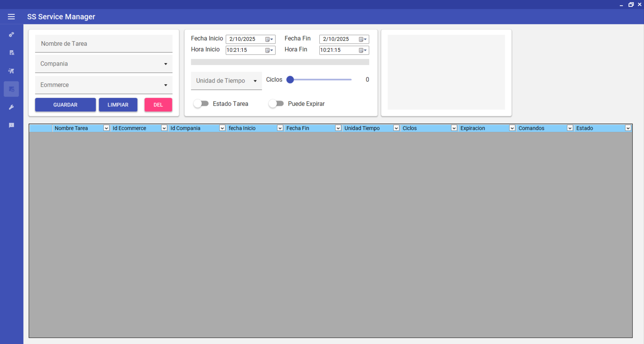
Task: Enable the Puede Expirar switch
Action: click(276, 104)
